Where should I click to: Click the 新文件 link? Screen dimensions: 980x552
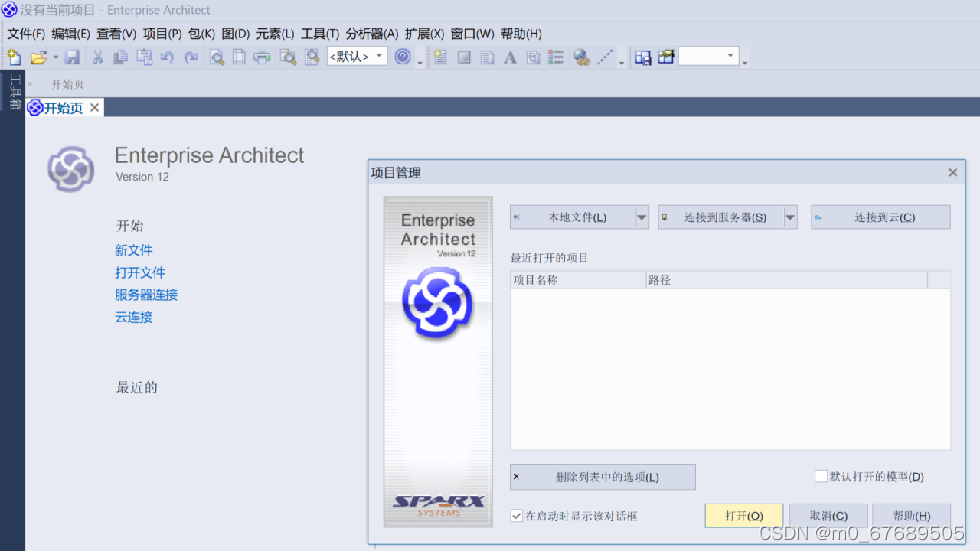pyautogui.click(x=134, y=250)
